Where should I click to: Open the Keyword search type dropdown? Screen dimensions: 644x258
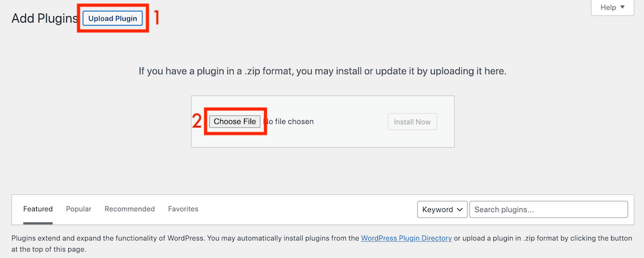[x=442, y=210]
